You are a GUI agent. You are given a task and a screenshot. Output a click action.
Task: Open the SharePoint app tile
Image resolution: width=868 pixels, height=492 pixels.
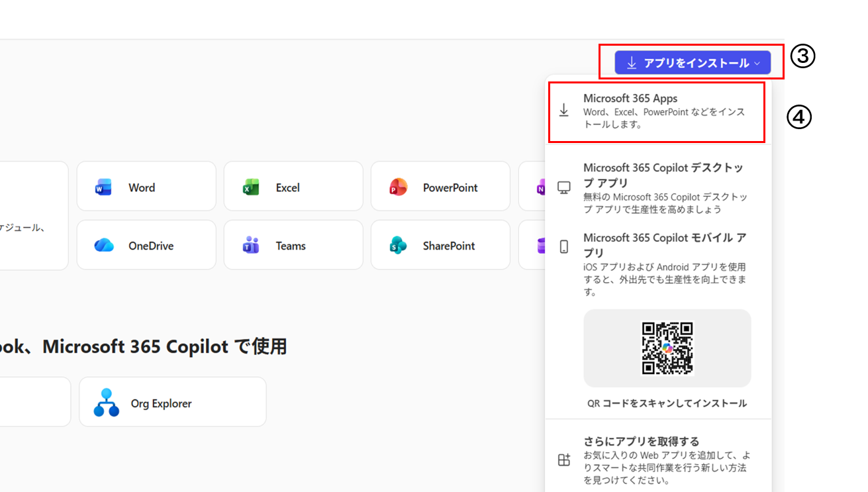click(x=440, y=246)
